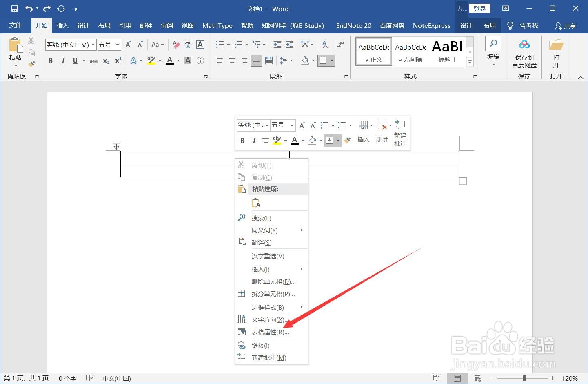Image resolution: width=588 pixels, height=384 pixels.
Task: Choose Text Direction in context menu
Action: click(x=272, y=320)
